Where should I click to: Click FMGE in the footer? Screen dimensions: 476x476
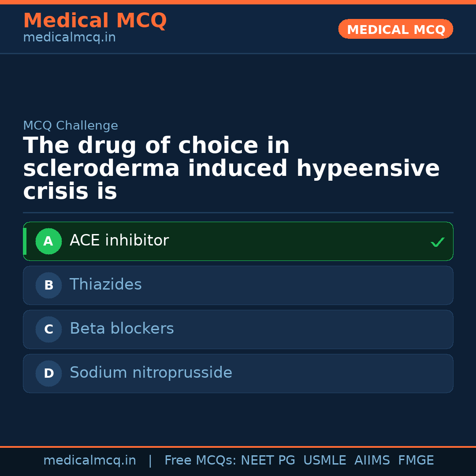(416, 461)
